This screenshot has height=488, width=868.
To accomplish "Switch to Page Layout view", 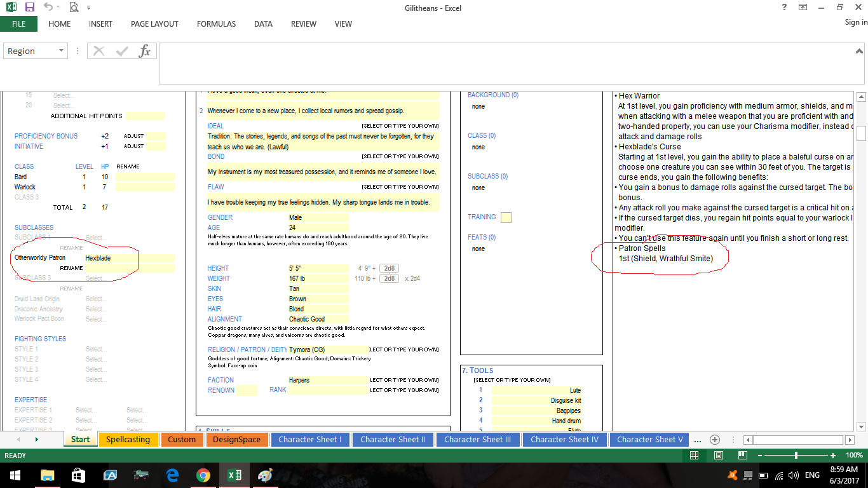I will [x=719, y=456].
